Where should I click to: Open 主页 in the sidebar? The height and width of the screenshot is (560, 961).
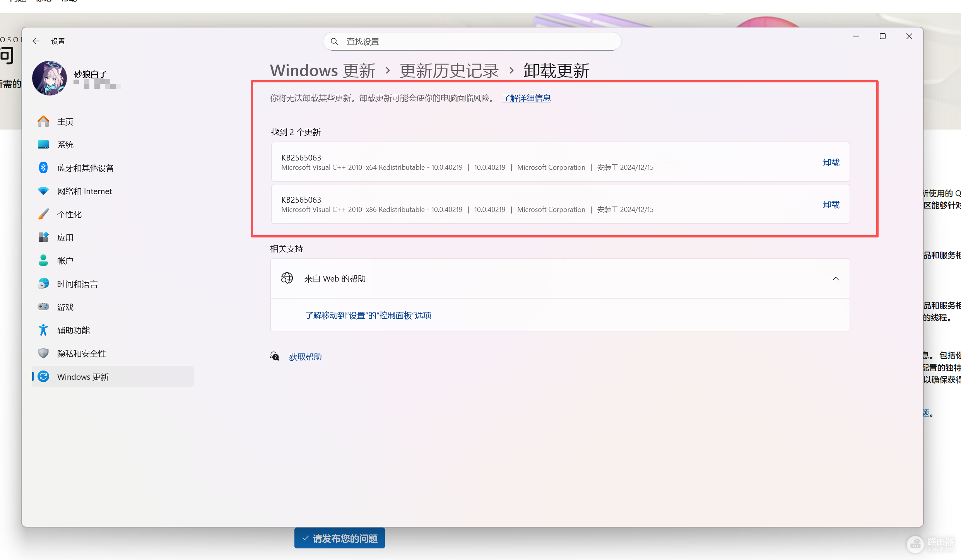pos(113,121)
